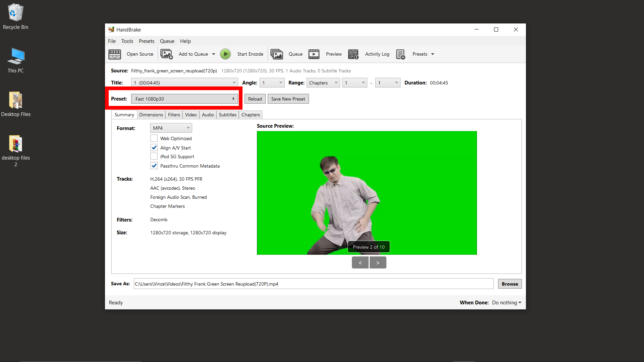
Task: Expand the Preset dropdown selector
Action: (x=234, y=99)
